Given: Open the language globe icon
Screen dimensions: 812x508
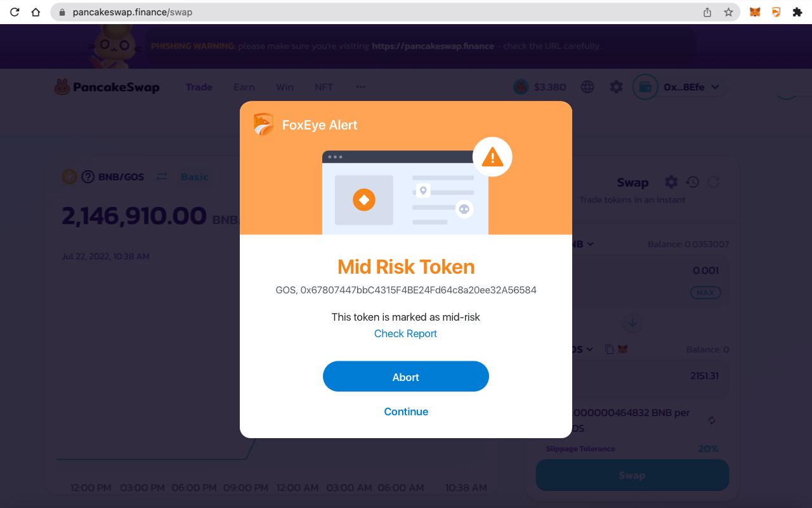Looking at the screenshot, I should pyautogui.click(x=587, y=87).
